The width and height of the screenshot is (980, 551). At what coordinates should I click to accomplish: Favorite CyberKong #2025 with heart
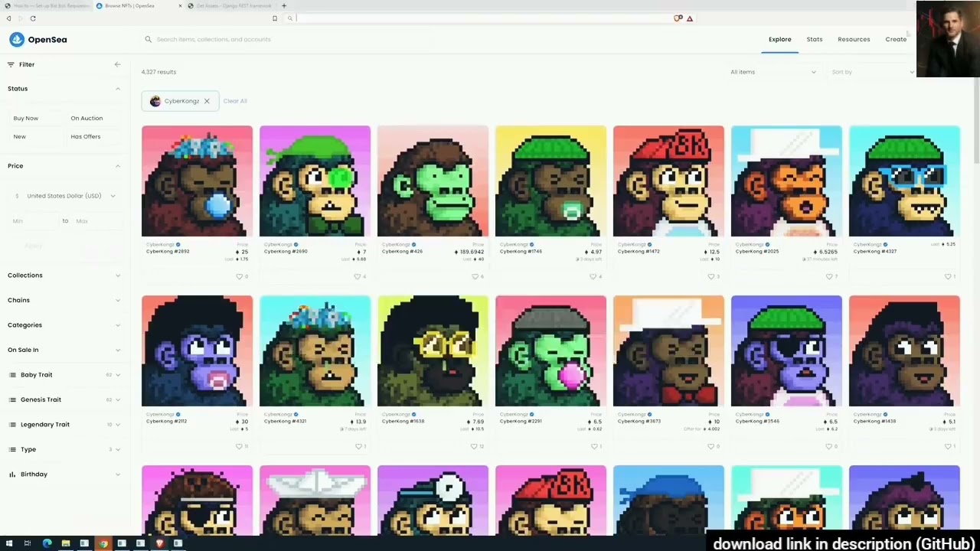tap(828, 276)
